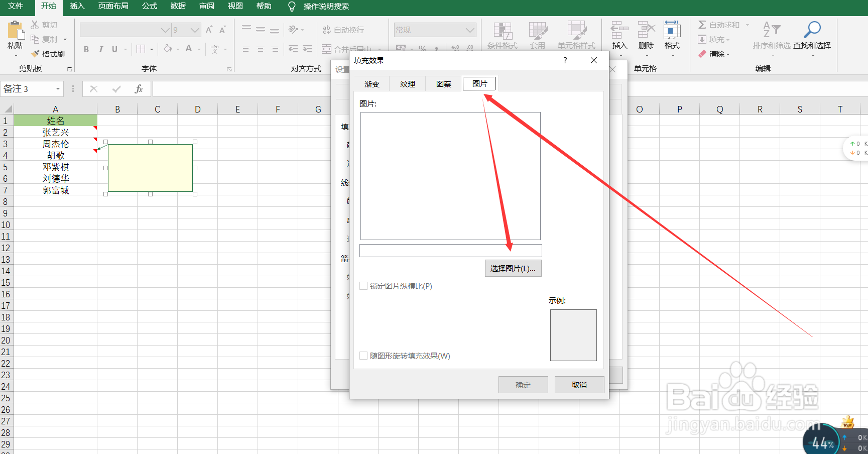The height and width of the screenshot is (454, 868).
Task: Click the Font Color A icon
Action: pos(189,49)
